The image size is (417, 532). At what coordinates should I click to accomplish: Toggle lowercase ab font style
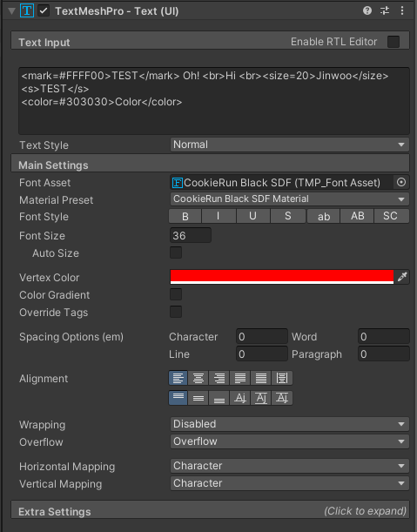[323, 216]
